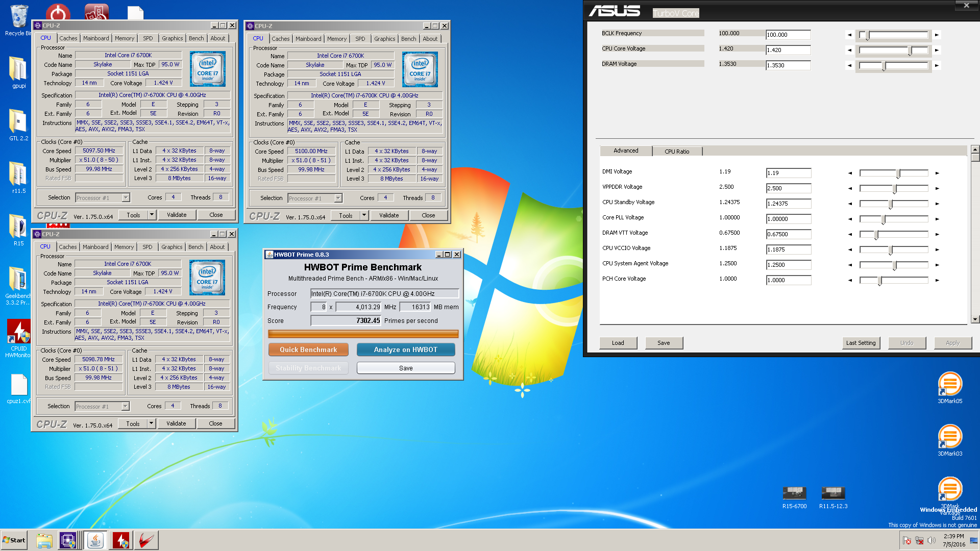Viewport: 980px width, 551px height.
Task: Select the Advanced tab in TurboV Core
Action: tap(626, 151)
